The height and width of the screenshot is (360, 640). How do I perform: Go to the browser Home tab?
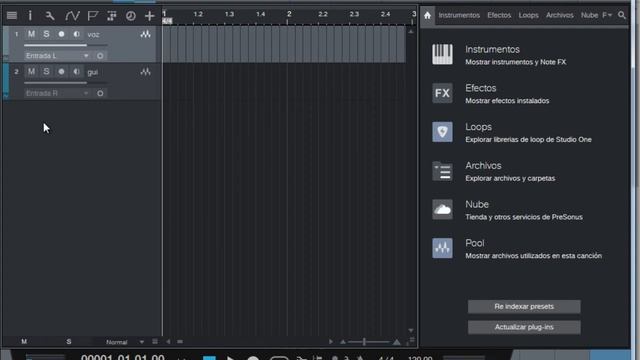point(427,16)
